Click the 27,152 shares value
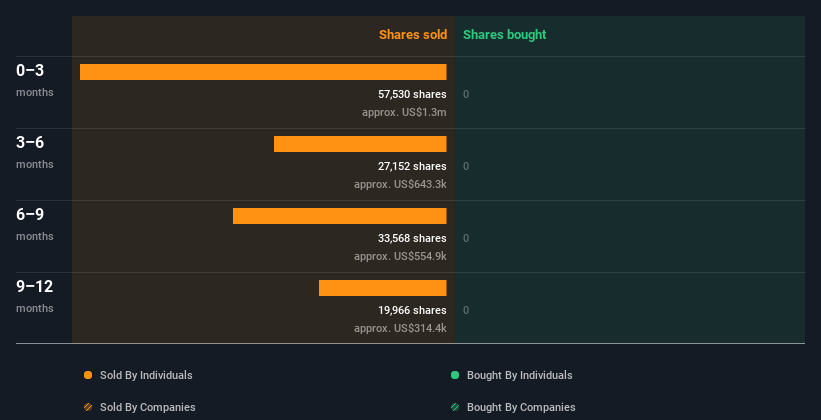The height and width of the screenshot is (420, 821). [413, 167]
